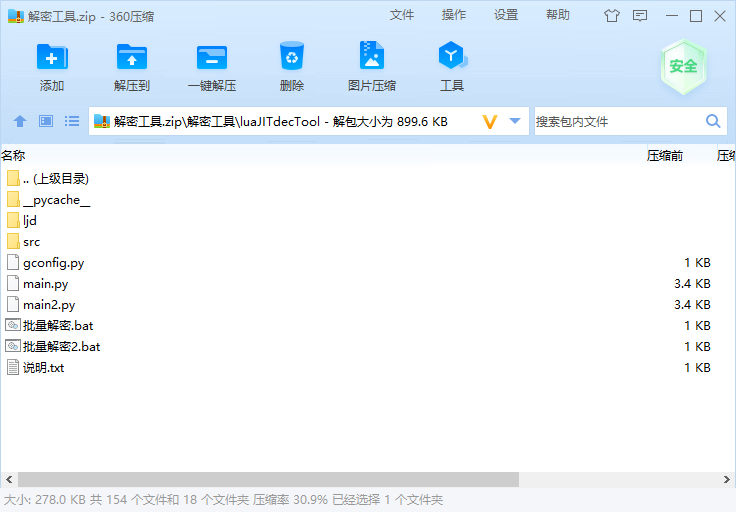The image size is (736, 512).
Task: Switch to icon view mode
Action: click(x=46, y=121)
